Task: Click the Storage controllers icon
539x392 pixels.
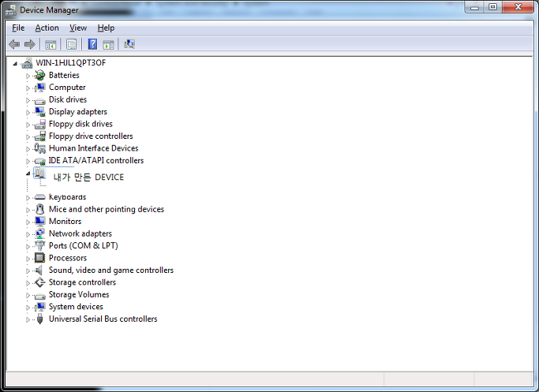Action: [x=40, y=282]
